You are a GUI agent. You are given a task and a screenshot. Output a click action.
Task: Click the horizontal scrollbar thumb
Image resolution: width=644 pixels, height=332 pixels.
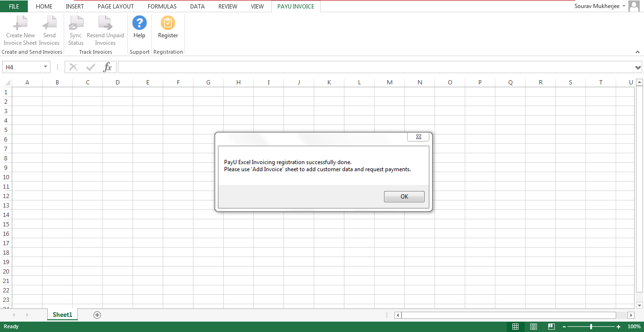click(509, 315)
